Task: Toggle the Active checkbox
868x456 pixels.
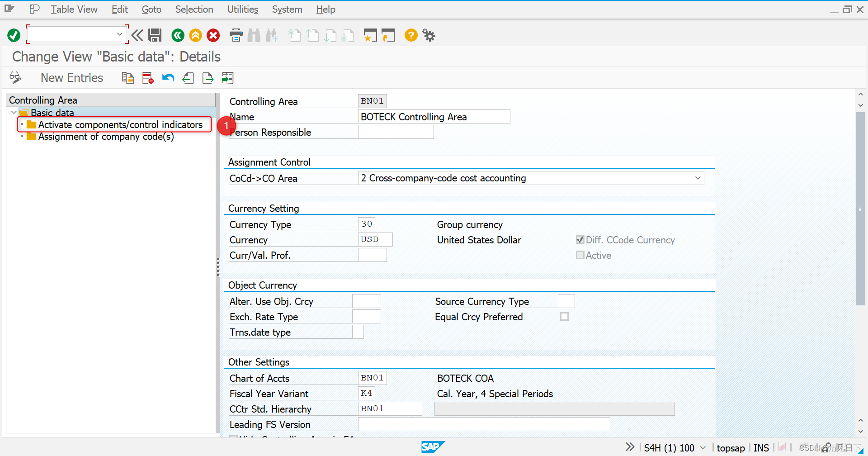Action: (580, 255)
